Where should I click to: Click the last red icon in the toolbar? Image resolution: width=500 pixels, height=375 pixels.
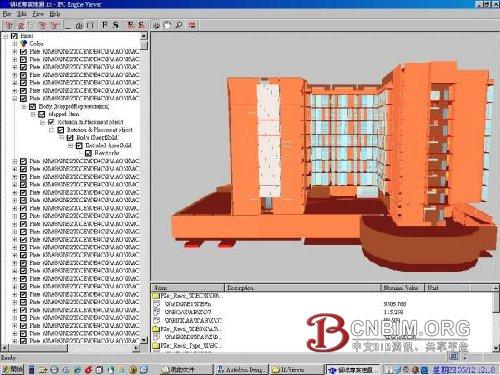192,25
